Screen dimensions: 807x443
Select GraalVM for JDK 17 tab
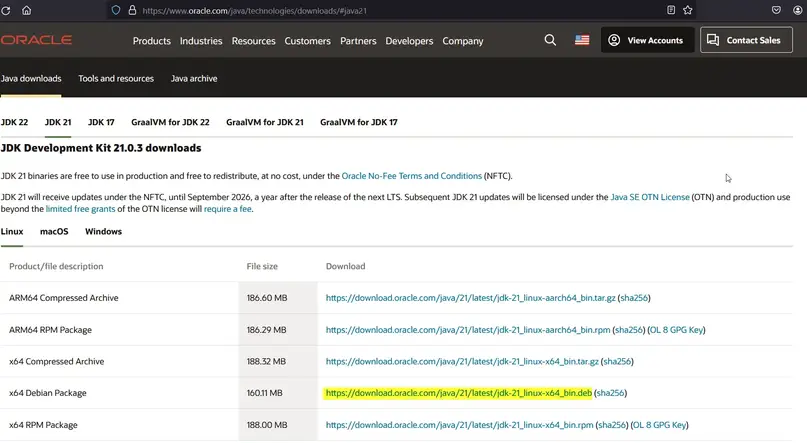coord(359,122)
